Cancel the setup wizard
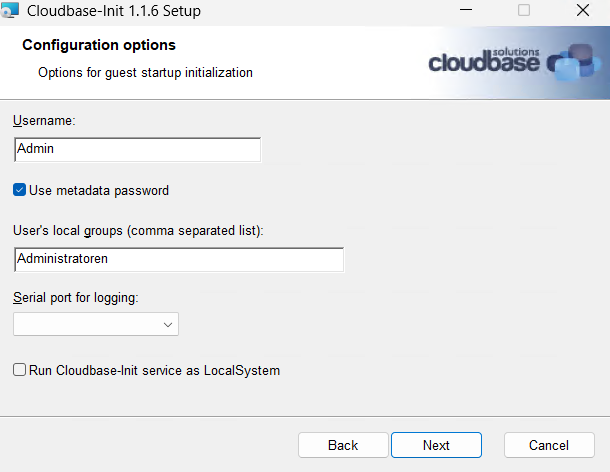610x472 pixels. 549,445
